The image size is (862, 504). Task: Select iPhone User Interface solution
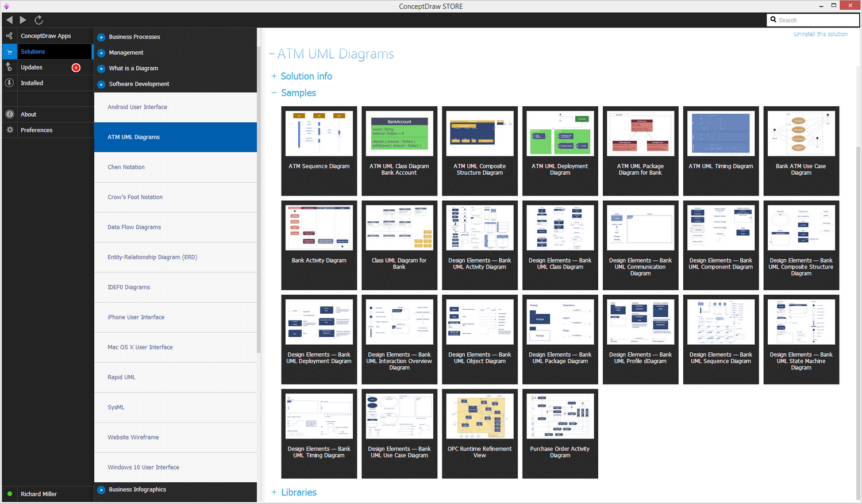(x=175, y=317)
